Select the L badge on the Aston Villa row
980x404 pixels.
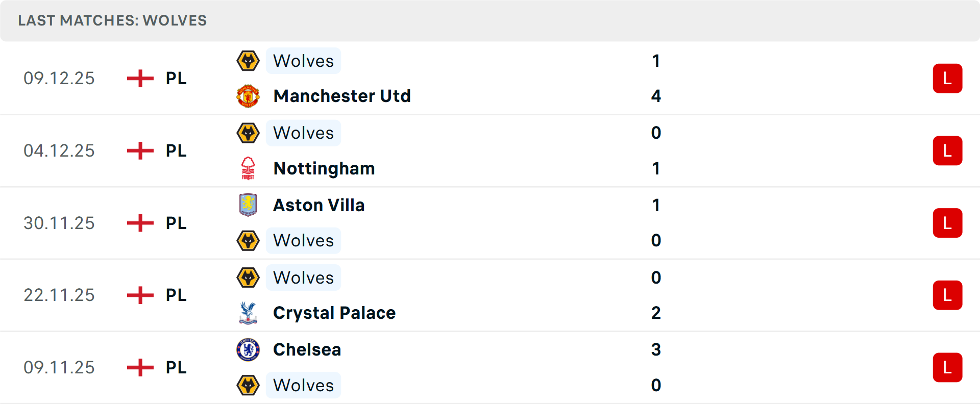(x=947, y=223)
